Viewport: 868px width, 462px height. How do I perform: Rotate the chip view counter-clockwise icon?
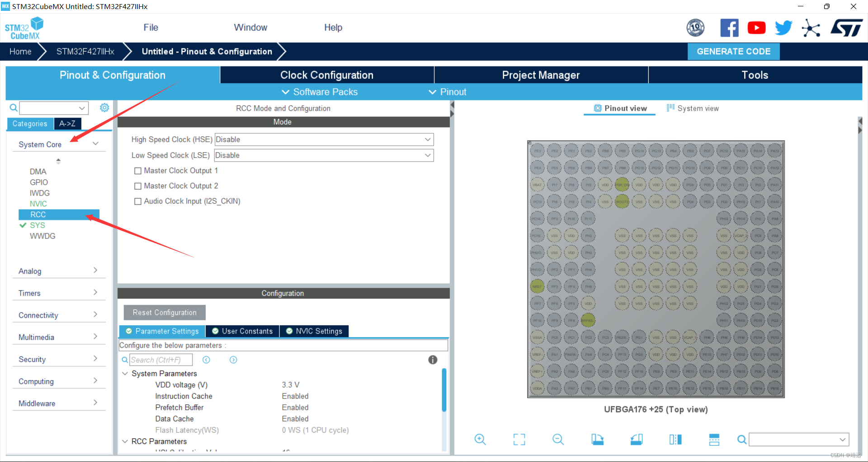pyautogui.click(x=637, y=439)
